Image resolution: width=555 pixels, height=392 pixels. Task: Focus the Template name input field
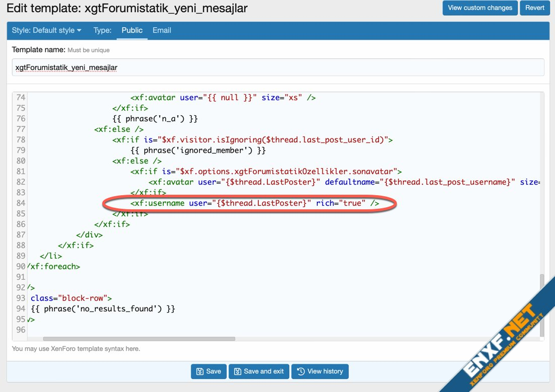[277, 67]
